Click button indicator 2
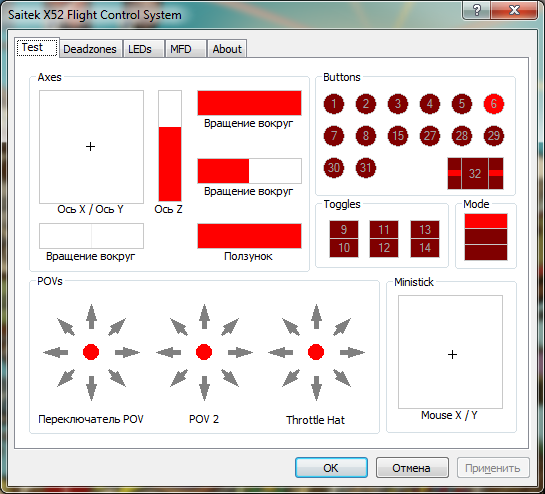The width and height of the screenshot is (545, 494). 366,104
